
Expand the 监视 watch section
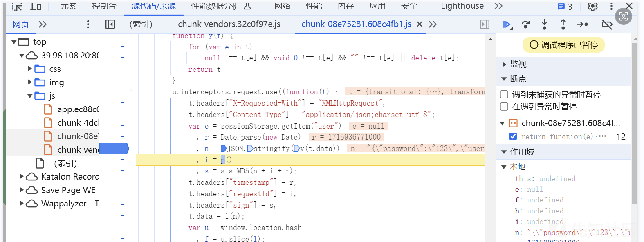point(504,64)
